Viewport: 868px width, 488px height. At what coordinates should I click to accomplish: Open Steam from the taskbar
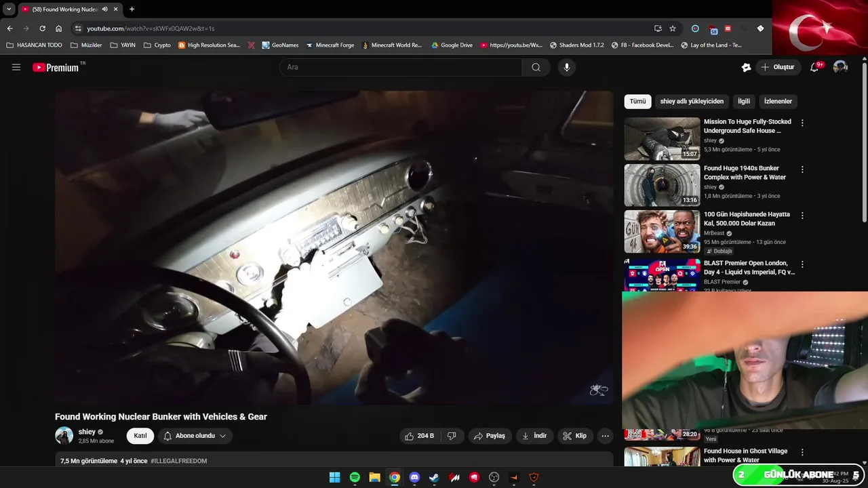[434, 477]
